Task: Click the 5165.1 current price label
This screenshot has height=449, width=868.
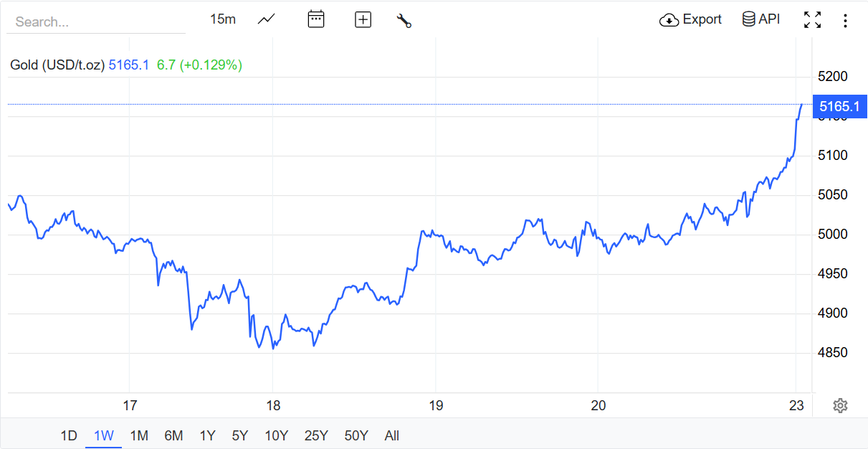Action: (839, 107)
